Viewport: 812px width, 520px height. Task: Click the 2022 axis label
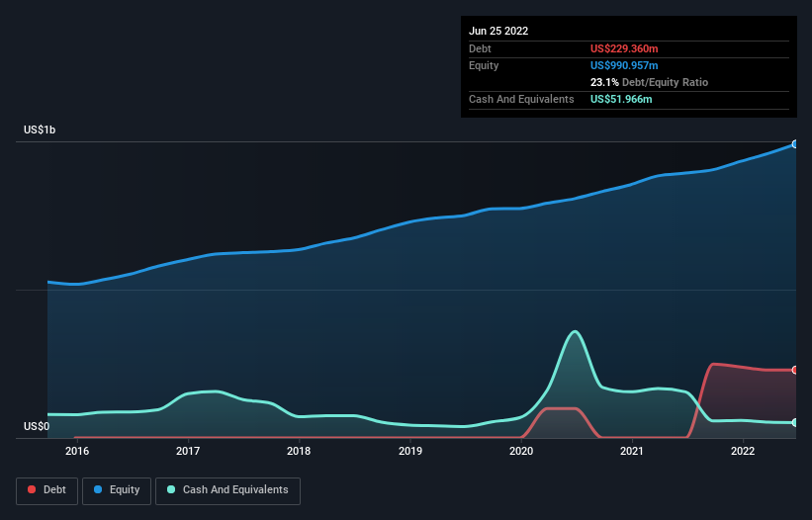(x=743, y=451)
